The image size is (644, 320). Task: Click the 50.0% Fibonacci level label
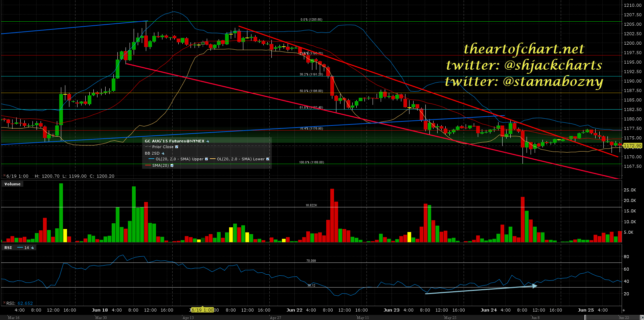coord(311,91)
